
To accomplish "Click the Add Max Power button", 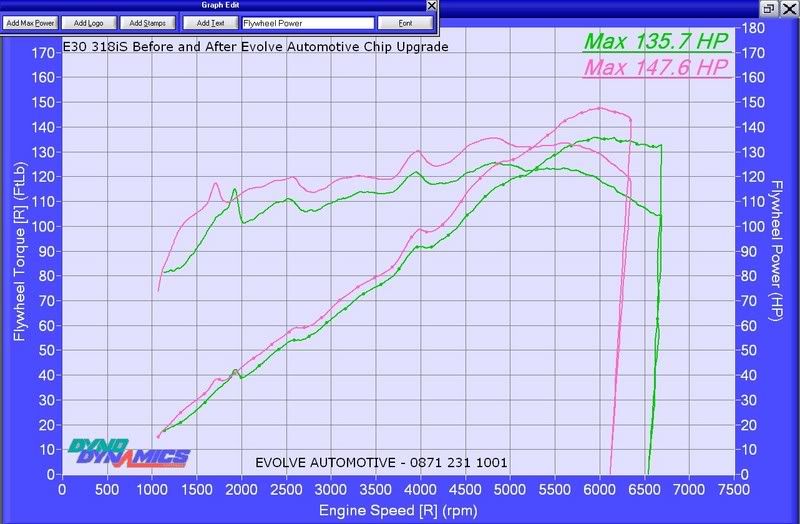I will click(x=31, y=22).
